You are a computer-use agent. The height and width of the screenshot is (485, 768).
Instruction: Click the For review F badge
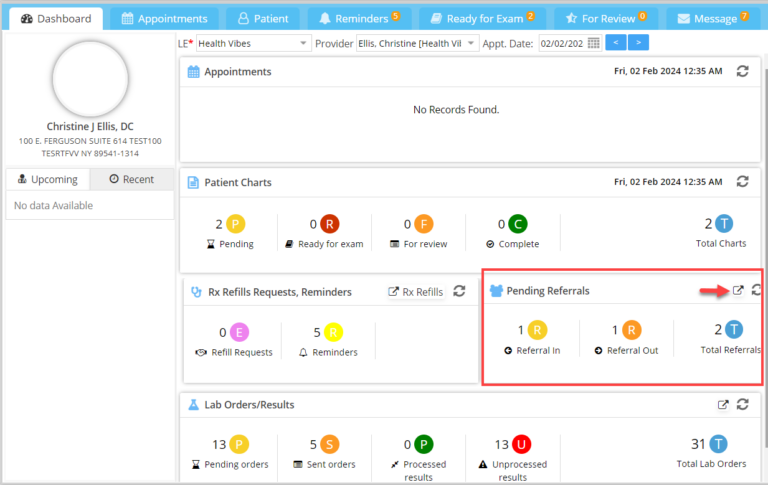pos(424,224)
